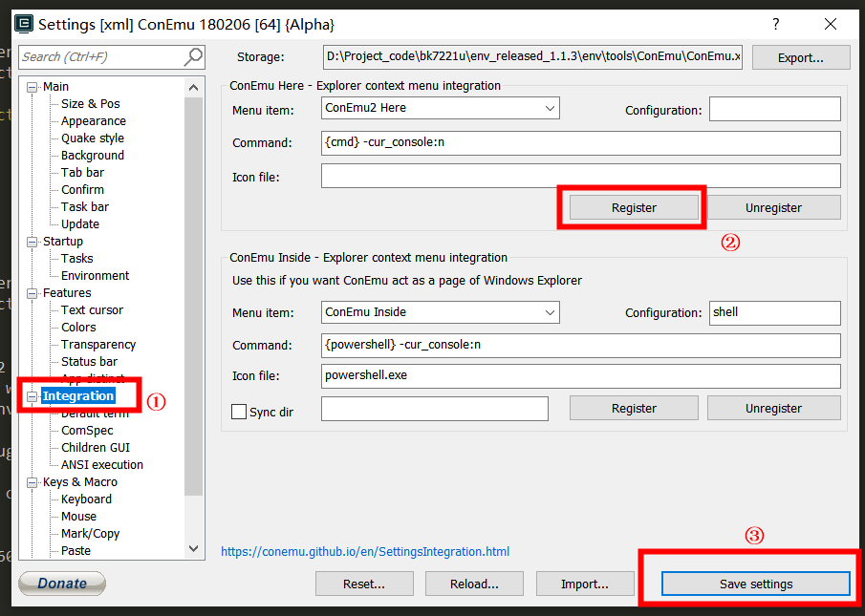Click the Donate button
This screenshot has width=865, height=616.
(62, 584)
